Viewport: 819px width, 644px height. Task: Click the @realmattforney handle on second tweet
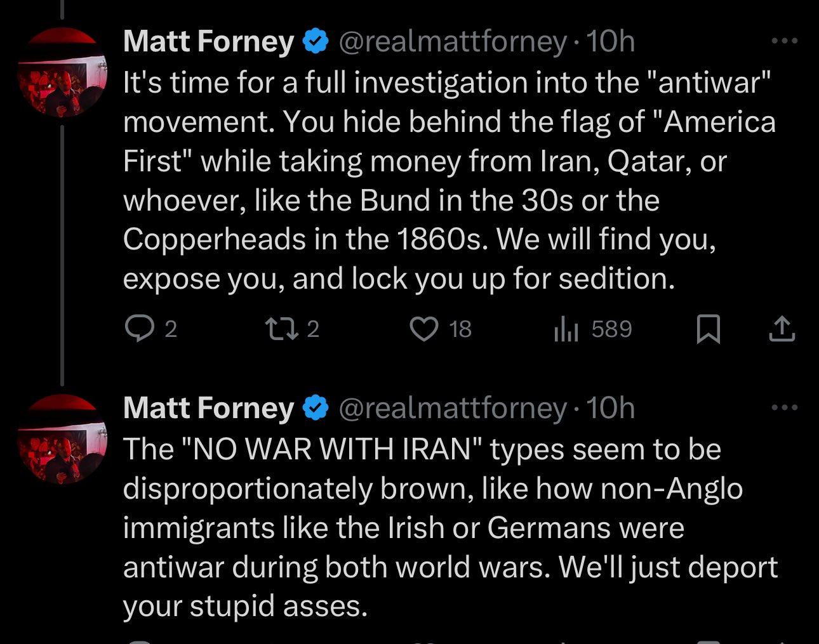(x=453, y=408)
